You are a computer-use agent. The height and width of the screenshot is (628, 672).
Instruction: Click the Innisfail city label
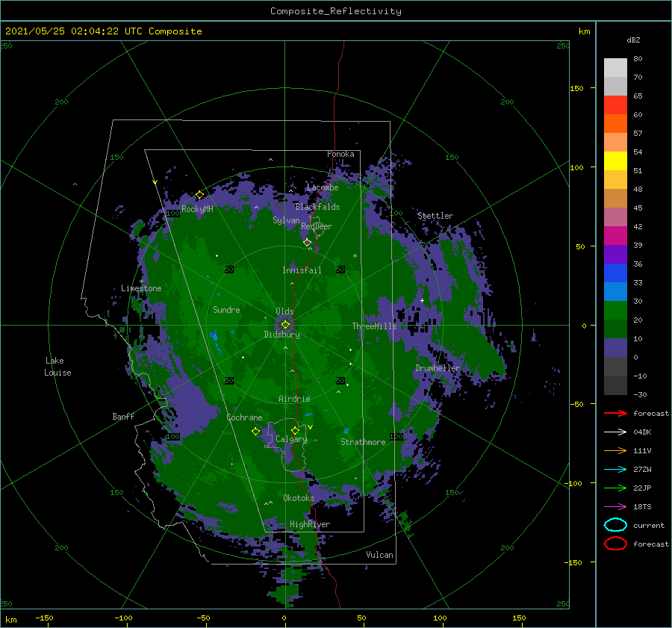[x=302, y=270]
